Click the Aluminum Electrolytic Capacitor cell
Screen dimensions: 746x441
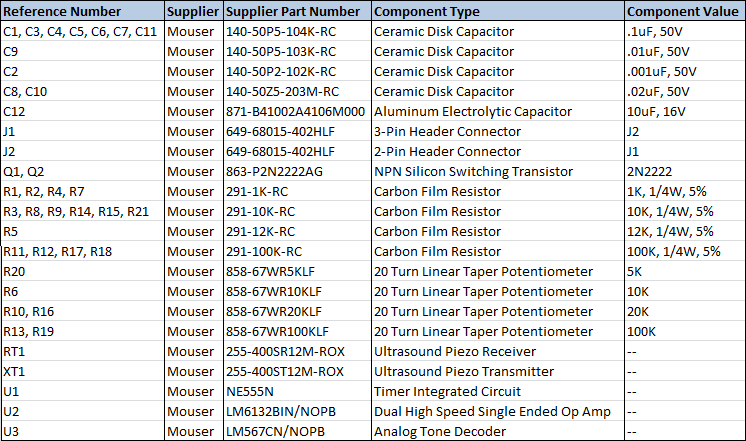[x=498, y=111]
